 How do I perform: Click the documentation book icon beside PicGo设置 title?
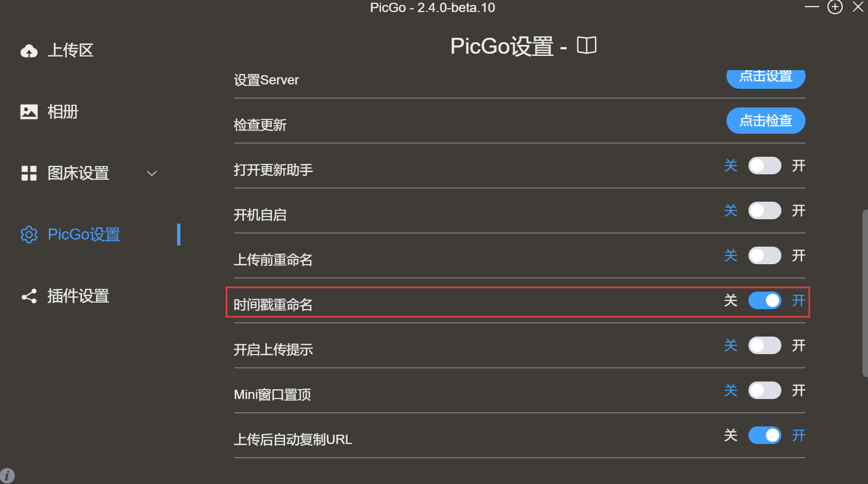[586, 45]
